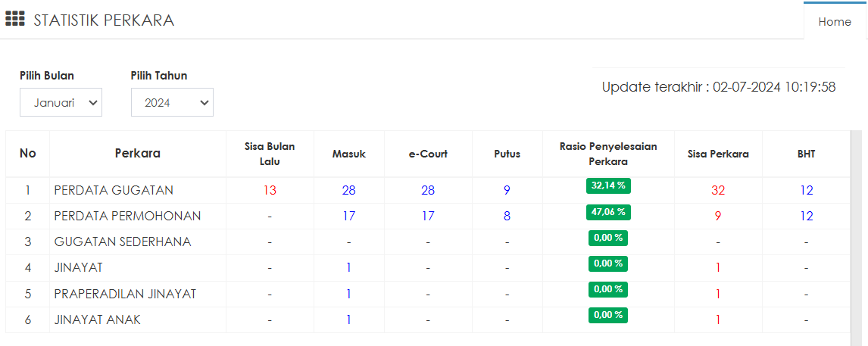Open Perdata Permohonan Sisa Perkara 9
868x346 pixels.
point(717,217)
